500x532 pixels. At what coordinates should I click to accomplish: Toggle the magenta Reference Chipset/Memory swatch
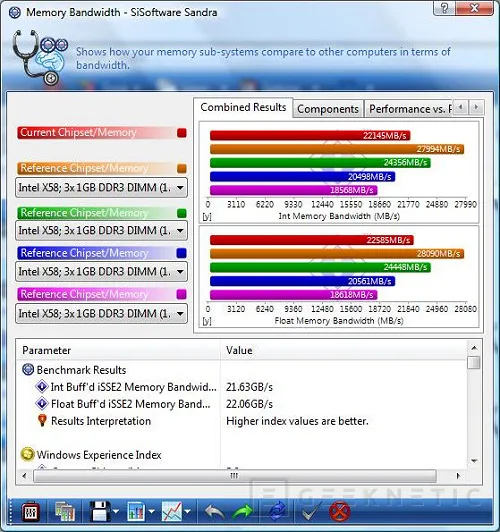182,294
